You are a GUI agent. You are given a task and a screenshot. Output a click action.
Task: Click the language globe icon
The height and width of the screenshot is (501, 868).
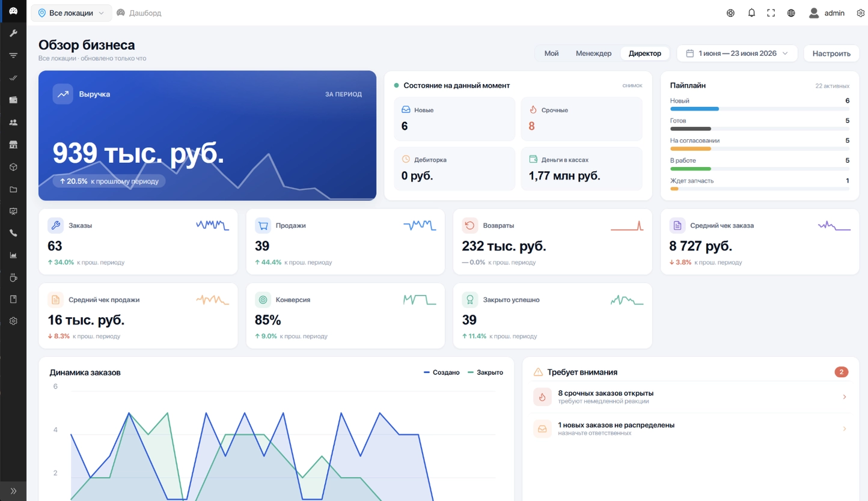tap(791, 13)
